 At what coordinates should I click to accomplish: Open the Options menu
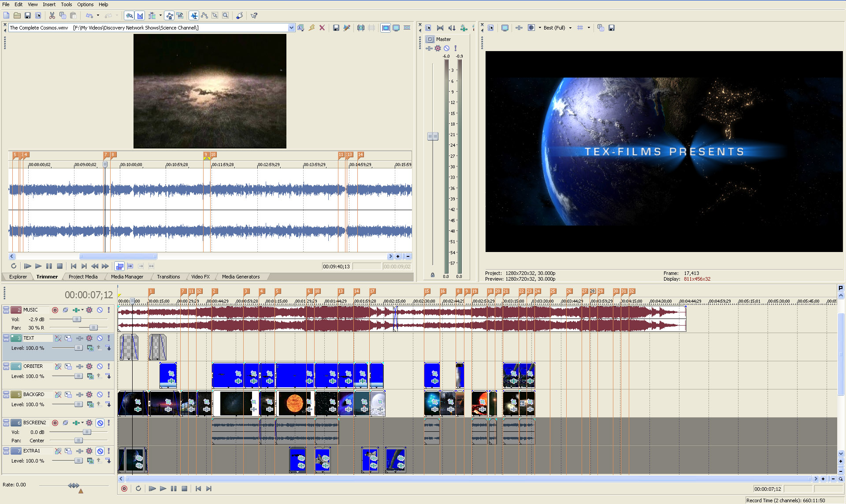coord(85,4)
